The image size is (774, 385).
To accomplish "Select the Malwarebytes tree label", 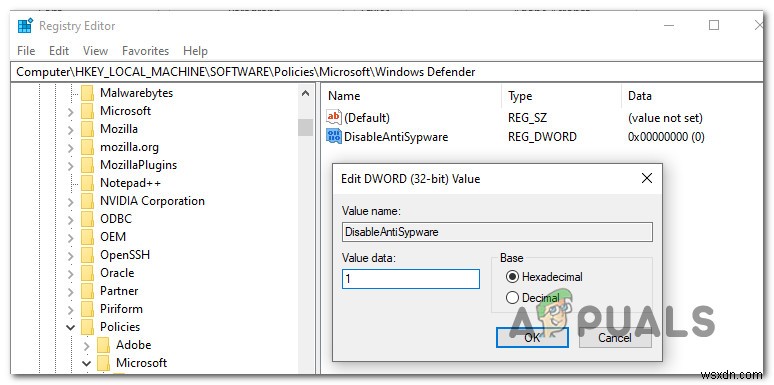I will coord(136,93).
